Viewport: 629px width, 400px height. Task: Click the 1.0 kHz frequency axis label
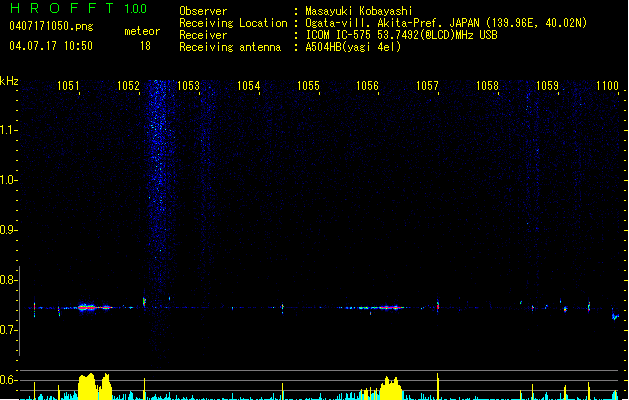tap(7, 180)
